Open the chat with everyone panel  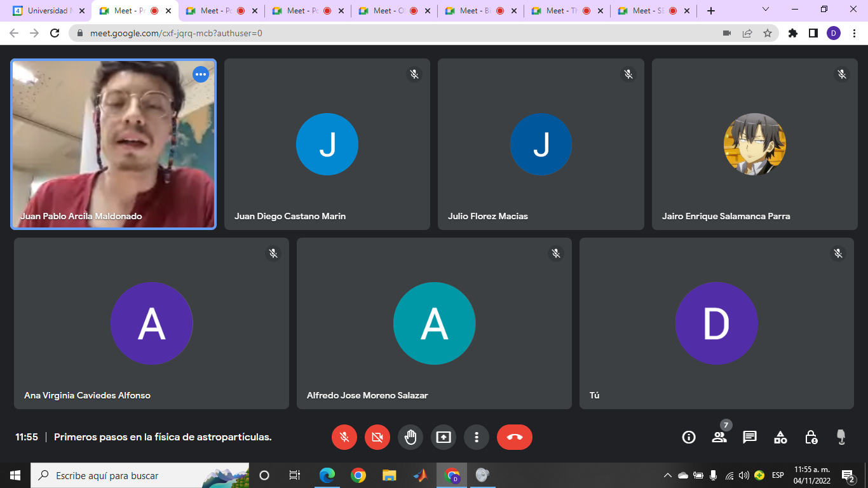750,437
